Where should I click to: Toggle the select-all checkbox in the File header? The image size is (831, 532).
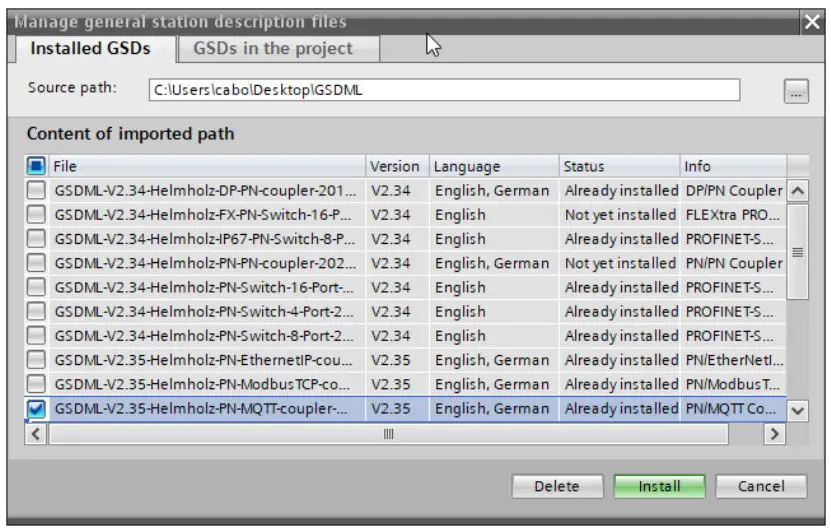[36, 166]
